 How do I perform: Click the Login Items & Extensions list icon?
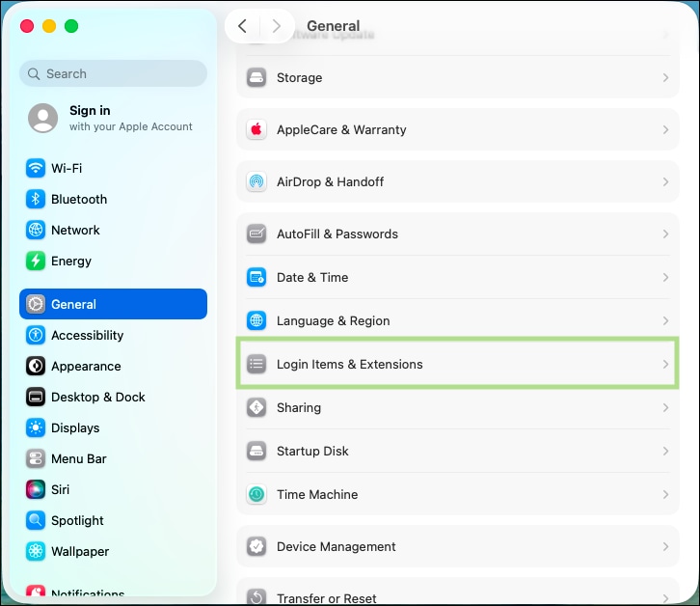[256, 364]
